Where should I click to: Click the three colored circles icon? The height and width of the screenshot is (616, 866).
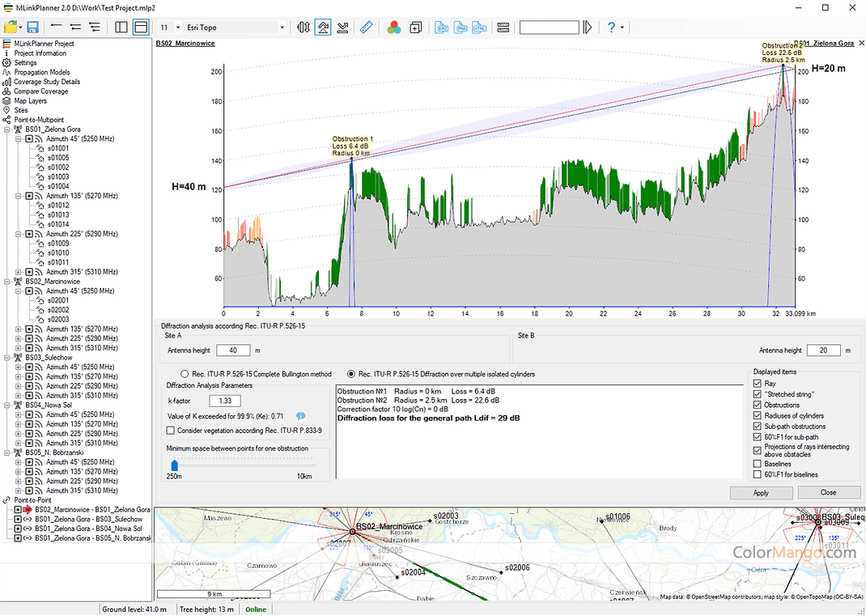point(393,28)
